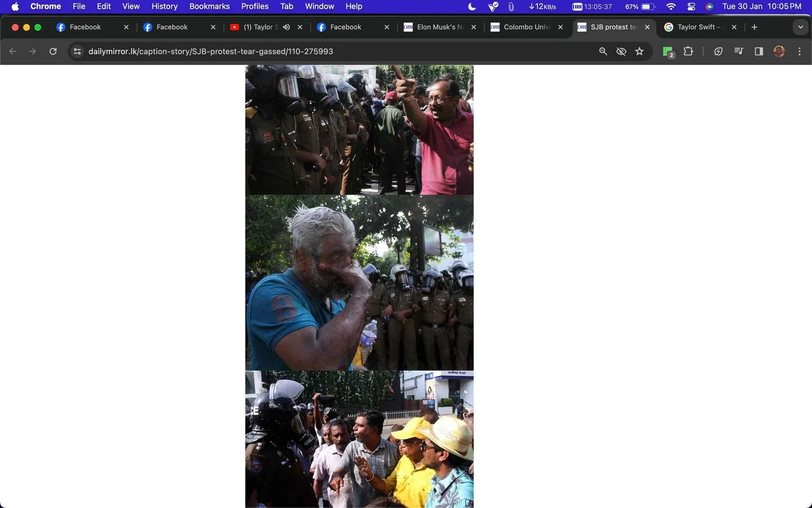Open the File menu
This screenshot has height=508, width=812.
[79, 6]
